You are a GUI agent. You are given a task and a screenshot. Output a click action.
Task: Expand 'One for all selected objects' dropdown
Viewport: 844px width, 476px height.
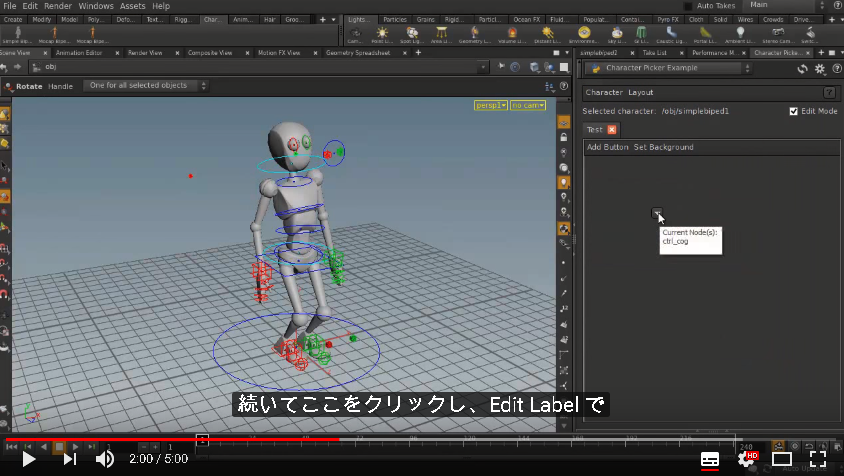click(145, 86)
